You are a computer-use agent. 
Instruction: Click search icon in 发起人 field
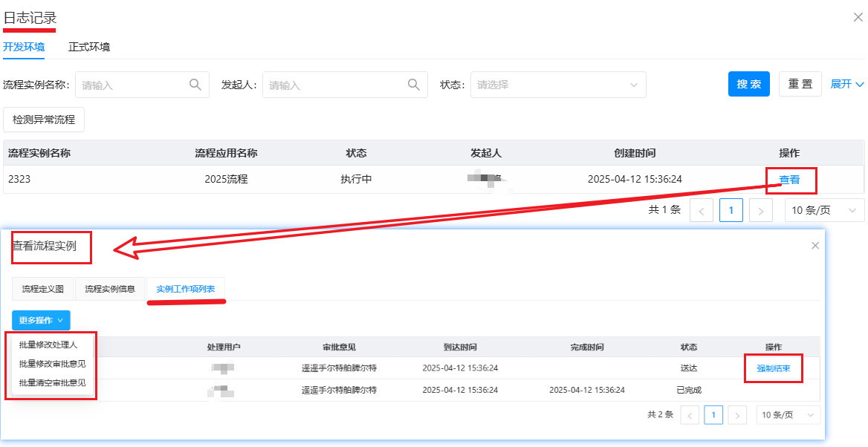point(414,85)
